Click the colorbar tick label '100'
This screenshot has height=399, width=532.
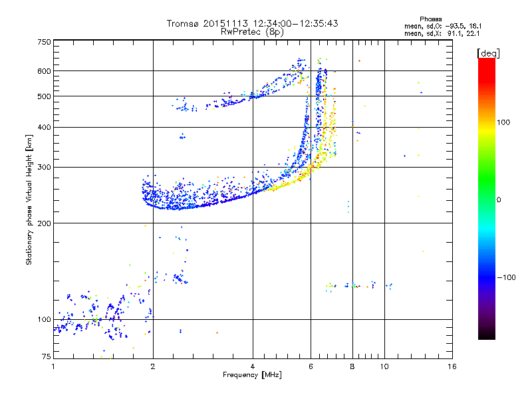503,122
